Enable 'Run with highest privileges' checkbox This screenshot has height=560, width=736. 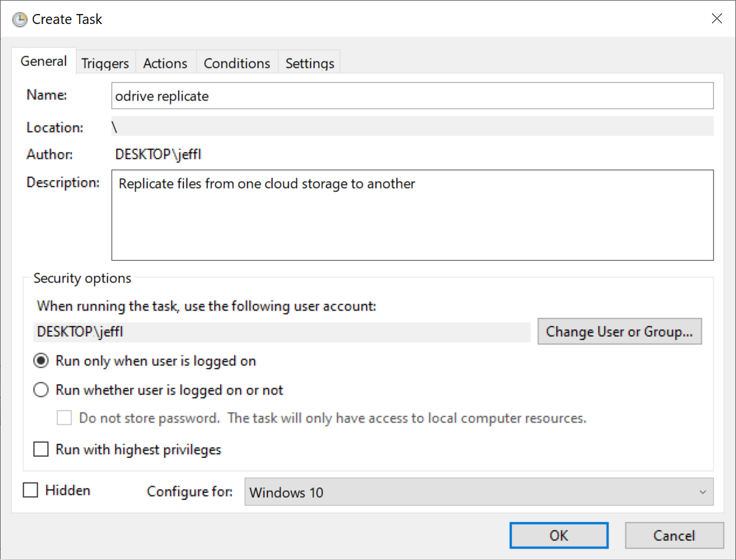[41, 449]
